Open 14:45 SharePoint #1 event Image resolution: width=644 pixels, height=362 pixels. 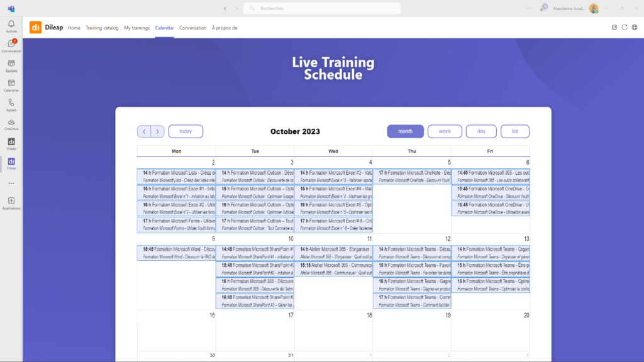[x=255, y=253]
